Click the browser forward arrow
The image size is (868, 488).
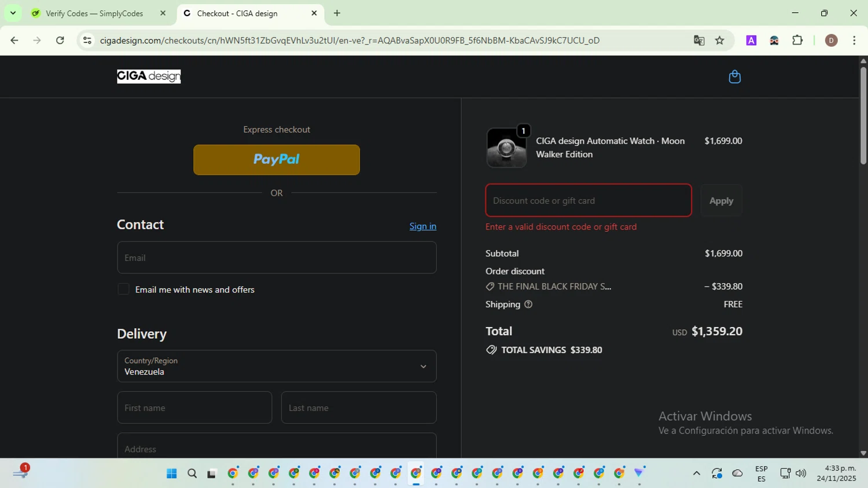click(x=37, y=41)
